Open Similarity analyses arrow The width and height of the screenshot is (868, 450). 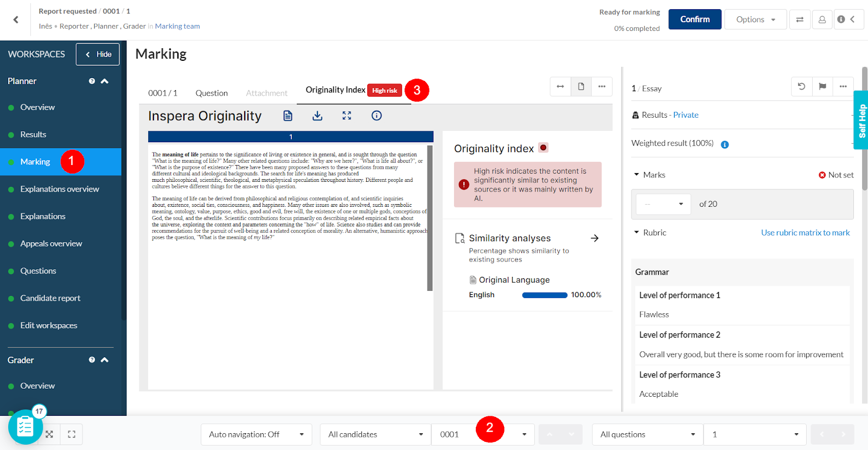pos(595,238)
